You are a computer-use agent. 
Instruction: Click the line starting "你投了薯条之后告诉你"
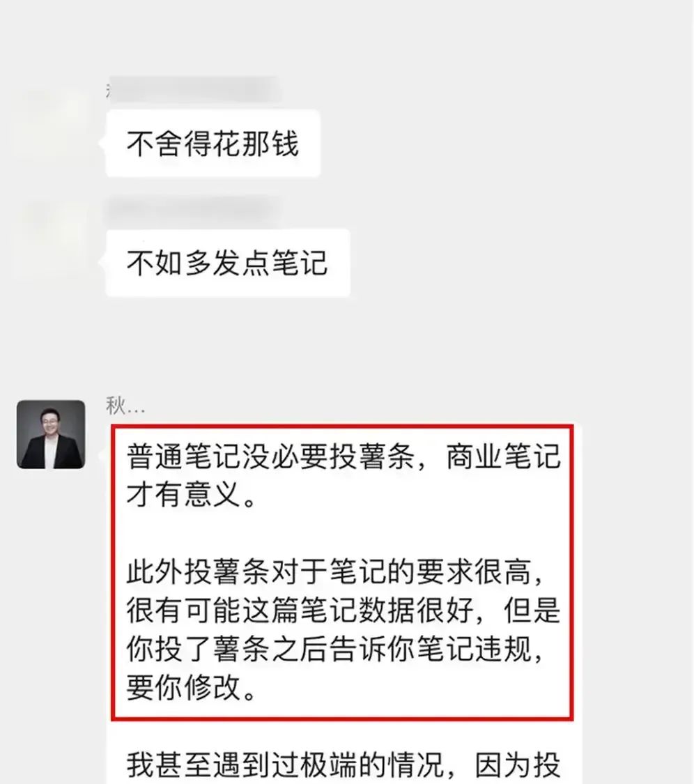[x=334, y=649]
